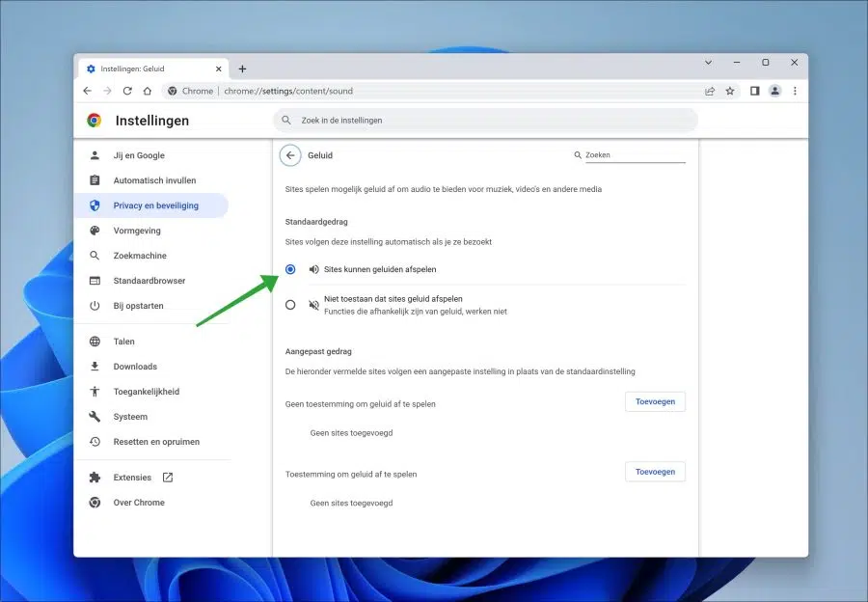
Task: Click the Instellingen: Geluid tab title
Action: [x=132, y=68]
